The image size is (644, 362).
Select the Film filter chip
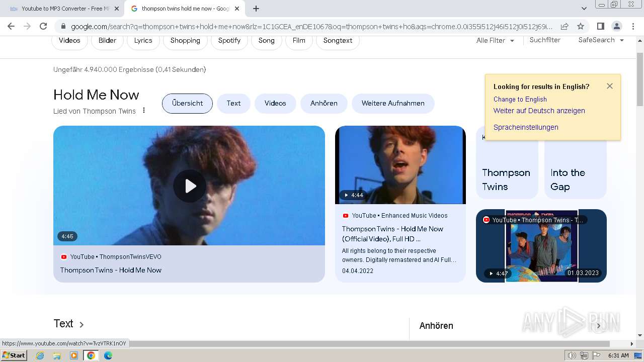point(299,40)
